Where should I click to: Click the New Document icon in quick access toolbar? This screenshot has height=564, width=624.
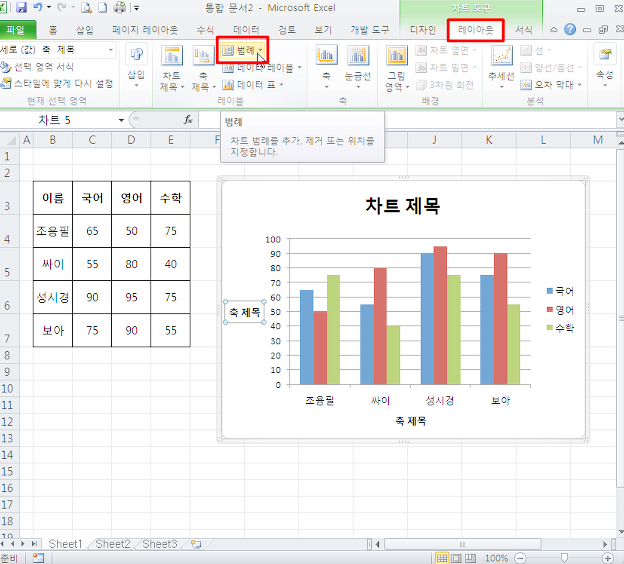103,7
